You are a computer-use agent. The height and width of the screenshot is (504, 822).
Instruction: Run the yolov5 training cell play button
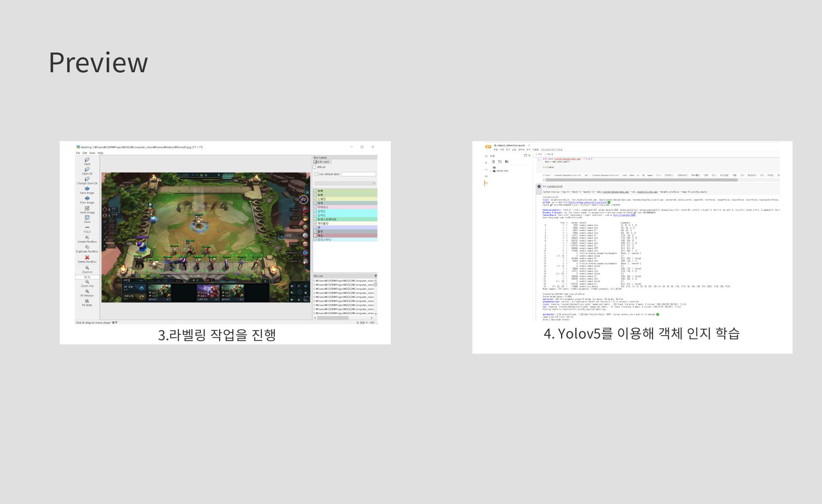(539, 186)
